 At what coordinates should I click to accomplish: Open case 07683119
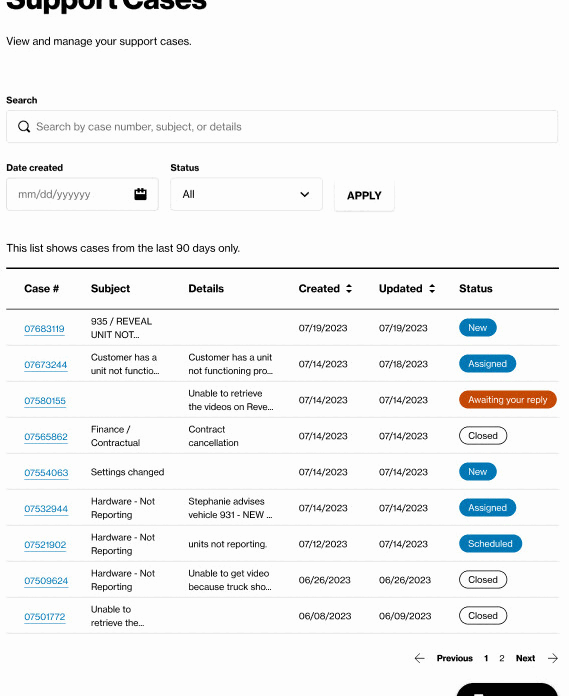click(44, 329)
